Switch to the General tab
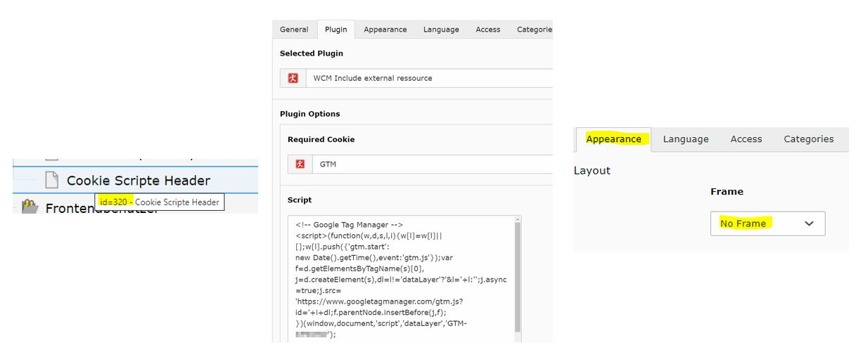The height and width of the screenshot is (357, 868). coord(294,30)
